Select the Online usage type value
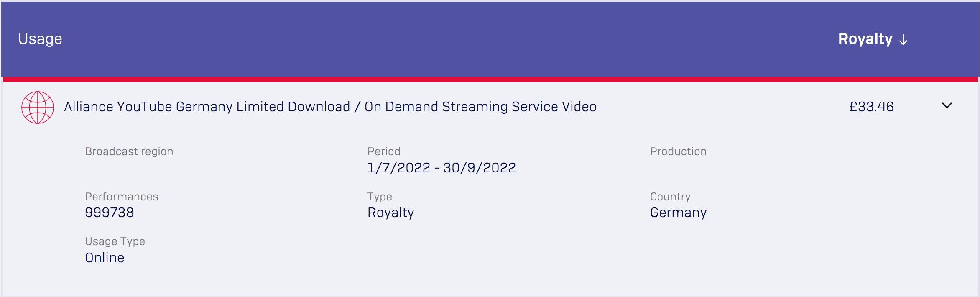The image size is (980, 297). coord(105,258)
